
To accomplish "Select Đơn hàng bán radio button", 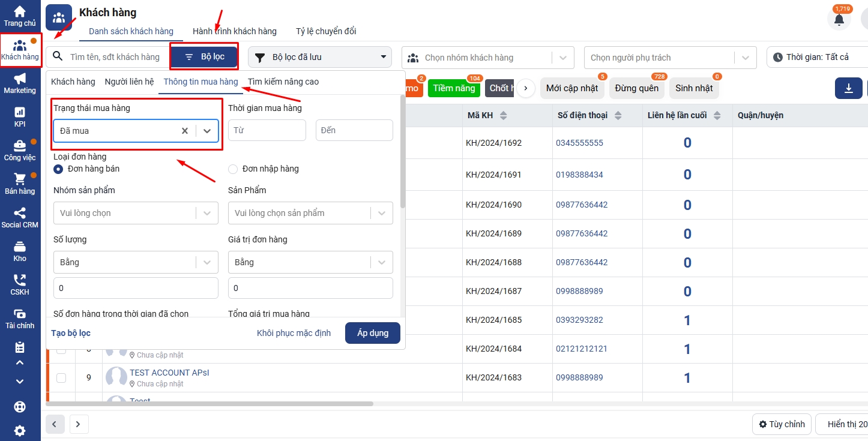I will tap(58, 169).
